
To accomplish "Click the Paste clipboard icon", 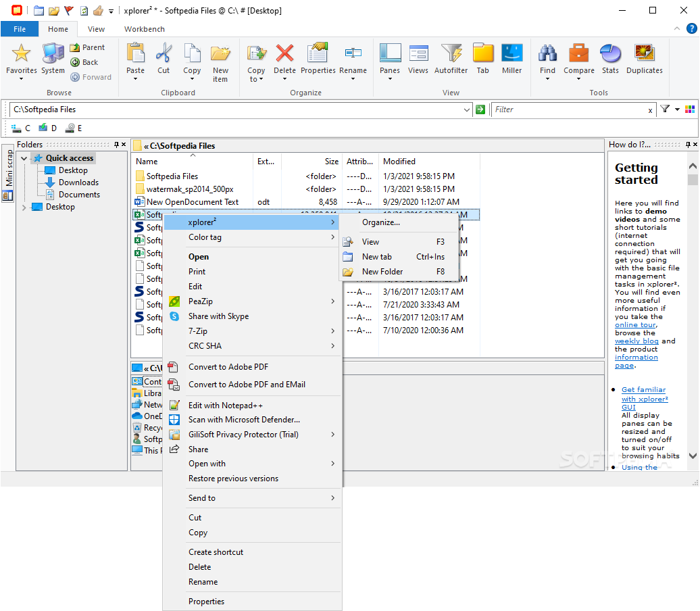I will click(136, 53).
